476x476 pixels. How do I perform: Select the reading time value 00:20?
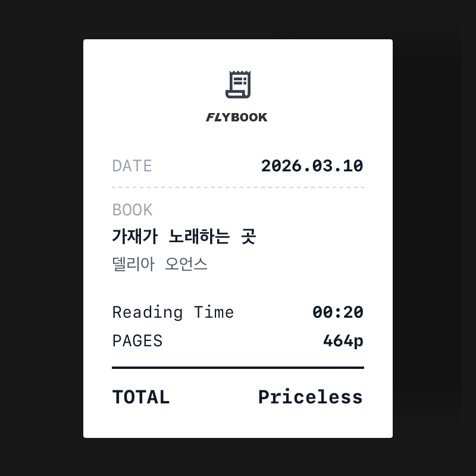(x=337, y=312)
